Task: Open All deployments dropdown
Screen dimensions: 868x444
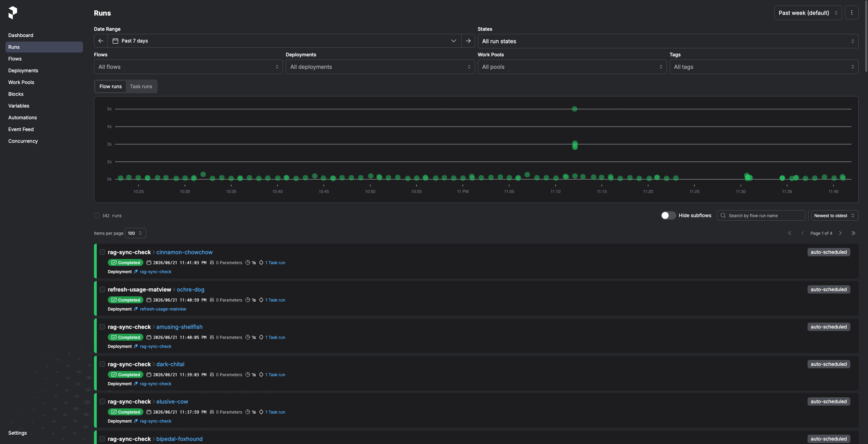Action: pos(380,67)
